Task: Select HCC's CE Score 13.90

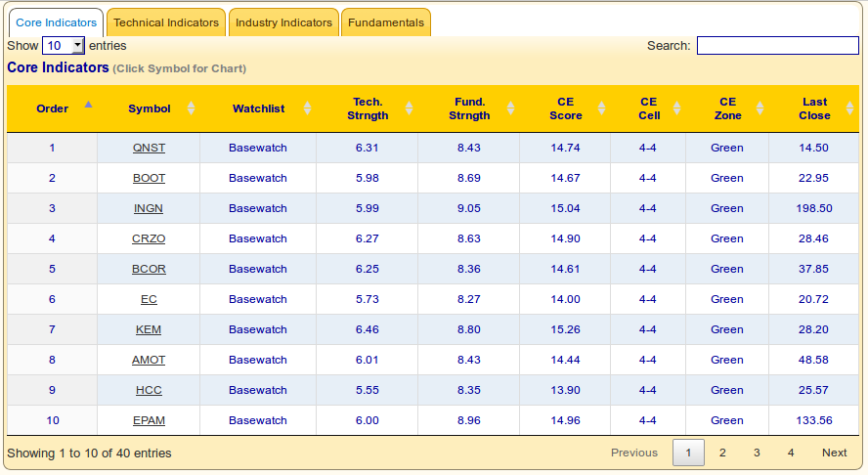Action: 565,390
